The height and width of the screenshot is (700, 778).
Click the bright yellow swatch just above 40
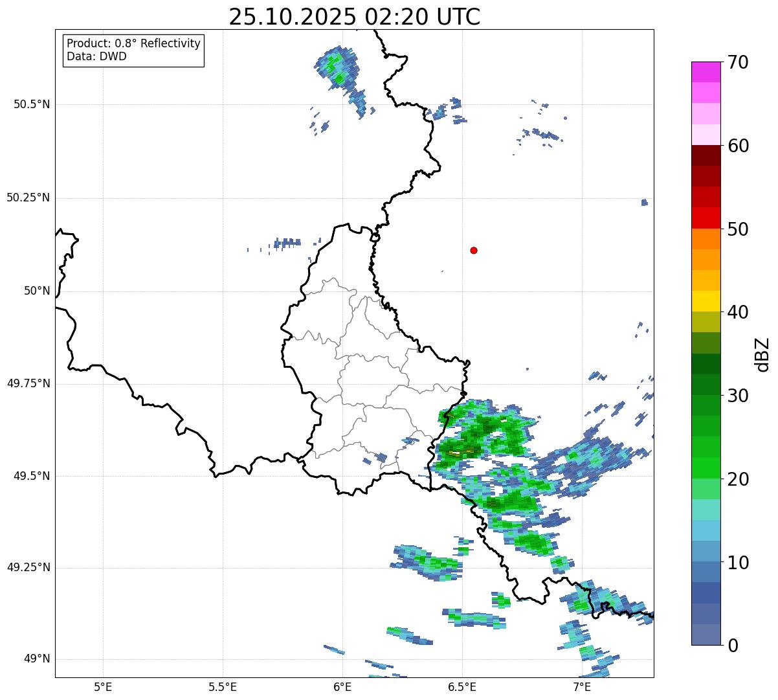coord(706,301)
